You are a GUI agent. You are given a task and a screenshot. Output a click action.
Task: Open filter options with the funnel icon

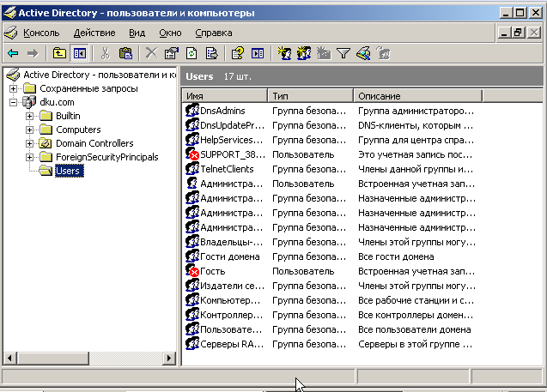[x=343, y=53]
